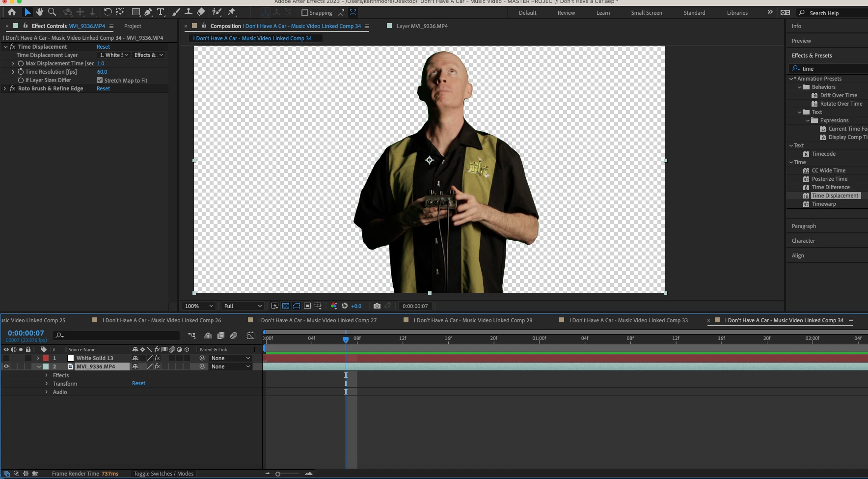Select the Timewarp effect preset
The width and height of the screenshot is (868, 479).
(x=824, y=204)
